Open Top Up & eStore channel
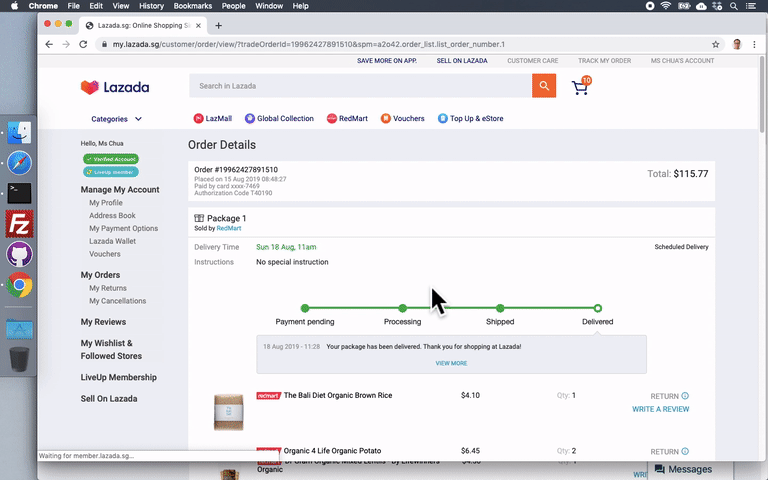Image resolution: width=768 pixels, height=480 pixels. [x=470, y=119]
